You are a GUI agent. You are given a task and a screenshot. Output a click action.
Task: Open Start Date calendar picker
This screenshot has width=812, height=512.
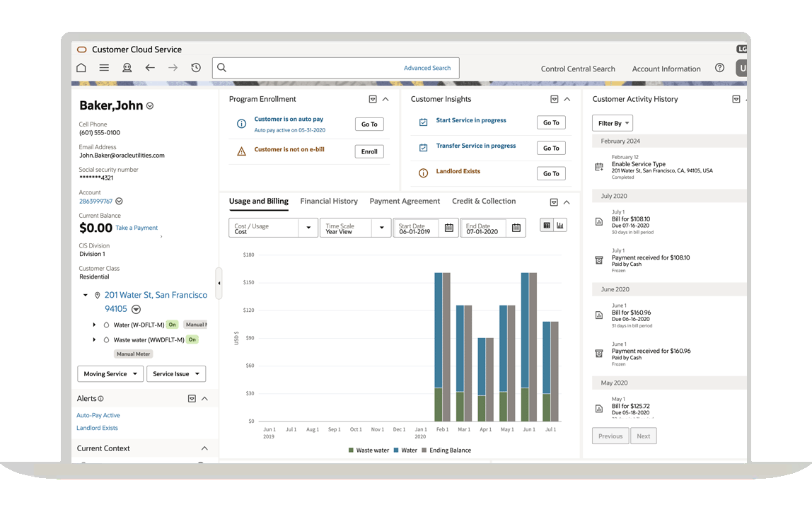448,228
